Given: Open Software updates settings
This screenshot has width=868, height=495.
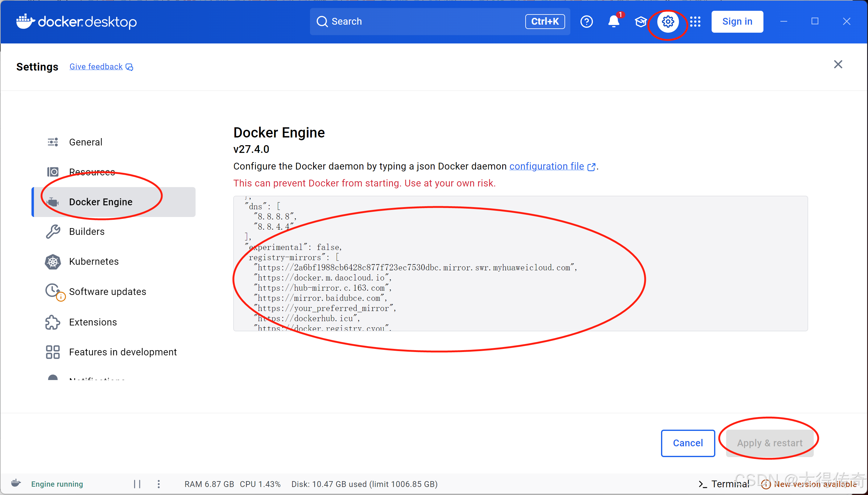Looking at the screenshot, I should (107, 292).
